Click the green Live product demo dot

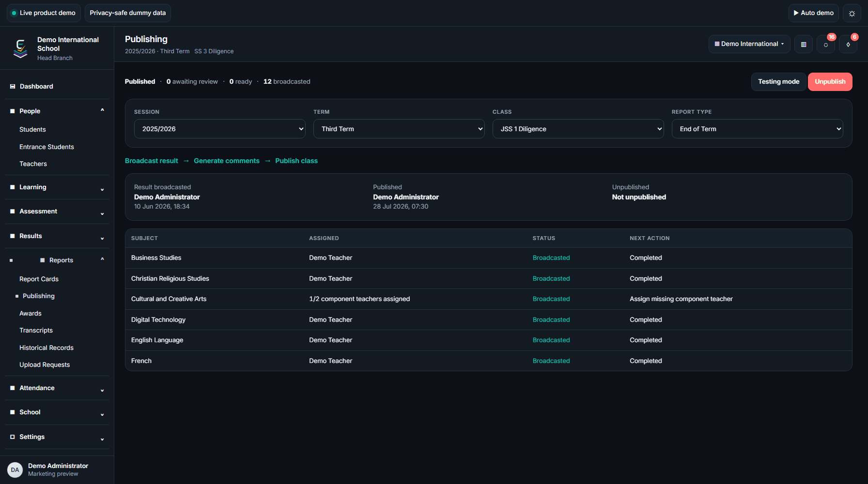(x=14, y=13)
